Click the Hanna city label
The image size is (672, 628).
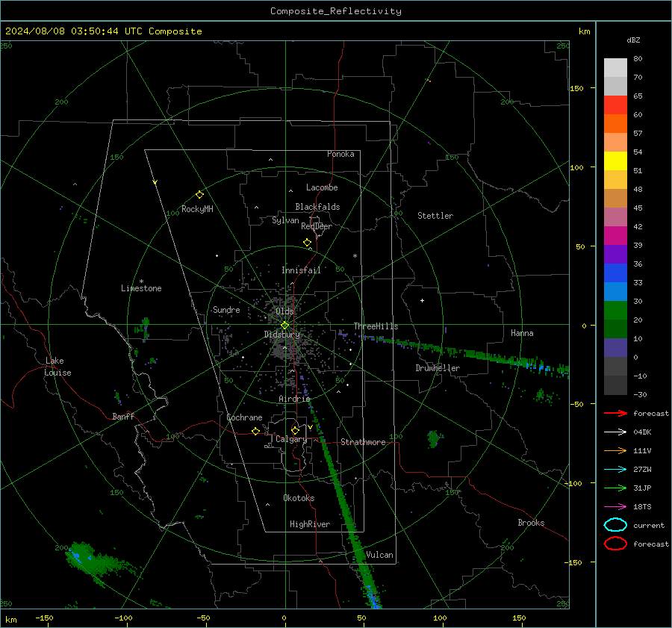coord(522,333)
